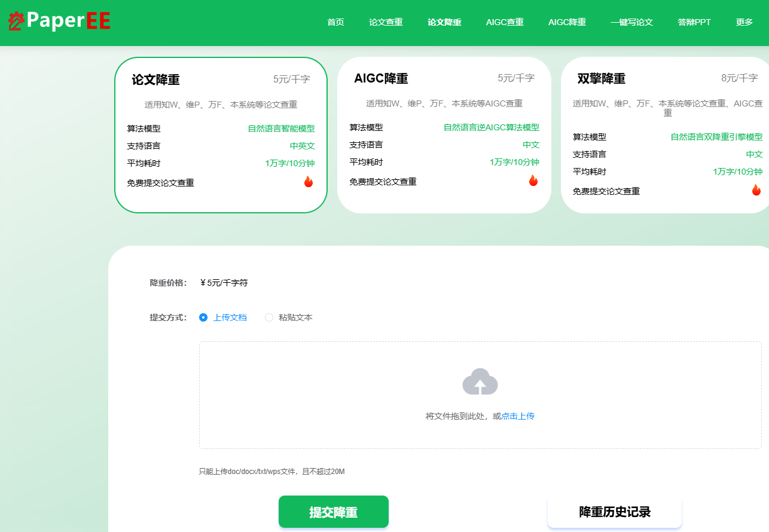The width and height of the screenshot is (769, 532).
Task: Click the flame icon on AIGC降重 card
Action: 533,180
